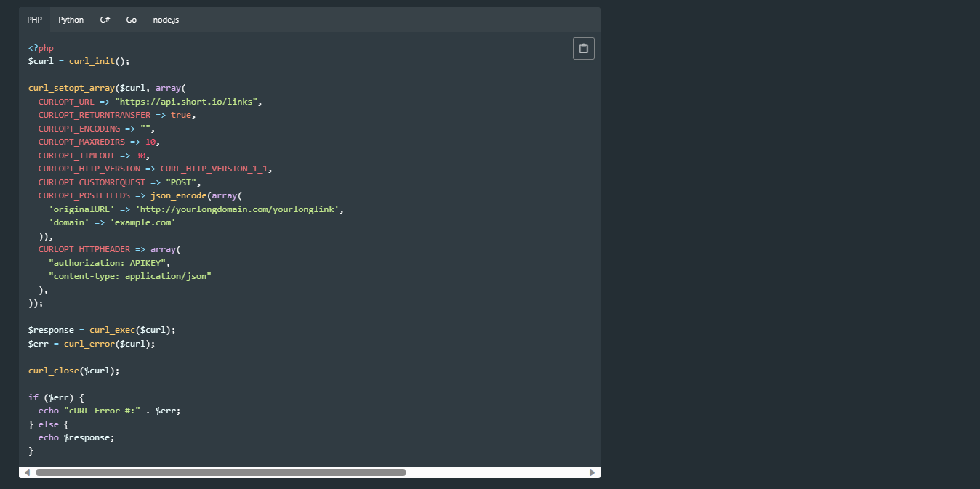Image resolution: width=980 pixels, height=489 pixels.
Task: Open the C# code tab
Action: 105,20
